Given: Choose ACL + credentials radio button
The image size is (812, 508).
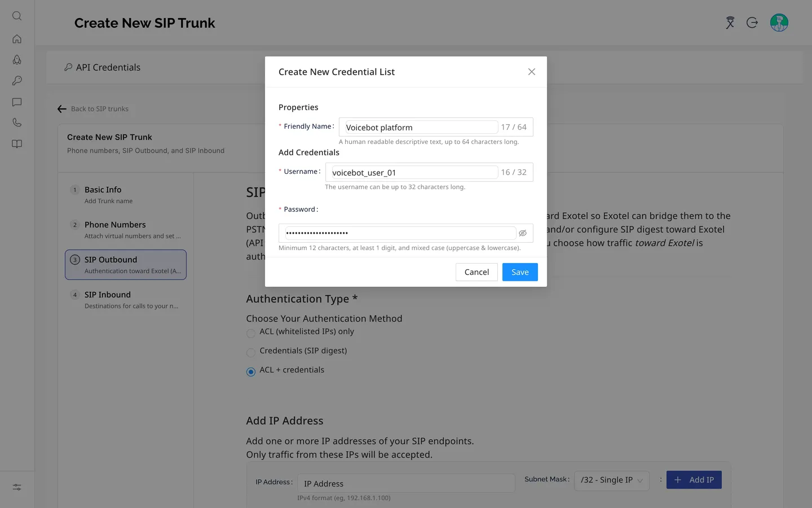Looking at the screenshot, I should [251, 371].
